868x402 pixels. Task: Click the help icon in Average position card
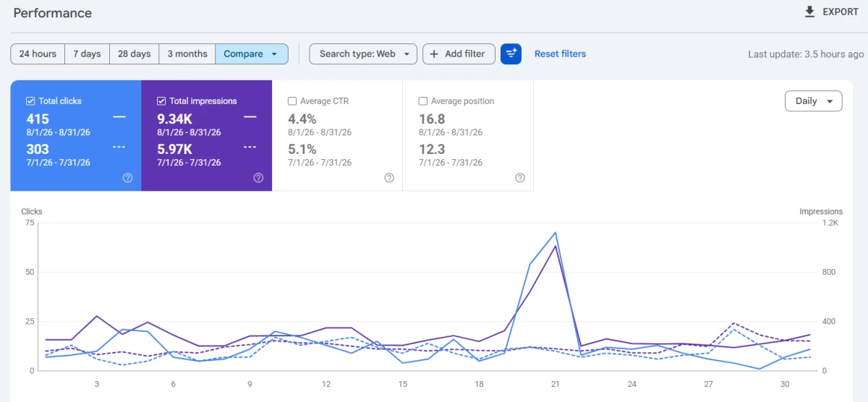click(x=520, y=178)
